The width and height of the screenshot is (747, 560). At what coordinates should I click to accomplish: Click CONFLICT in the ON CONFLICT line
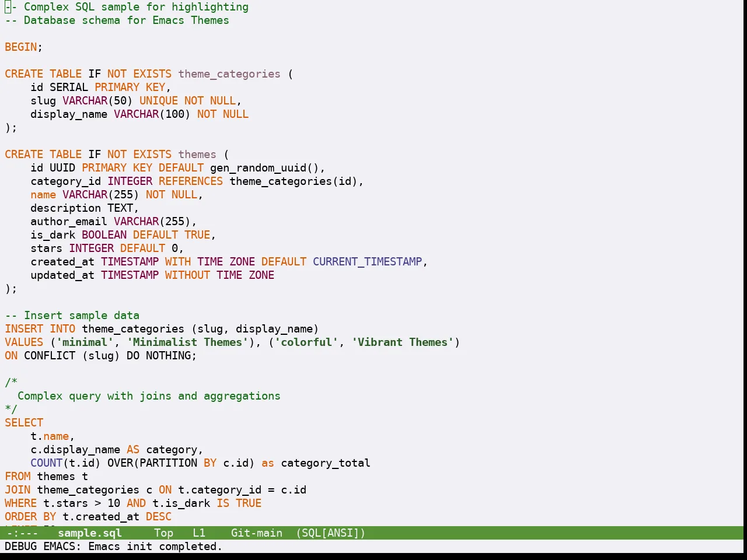tap(50, 356)
